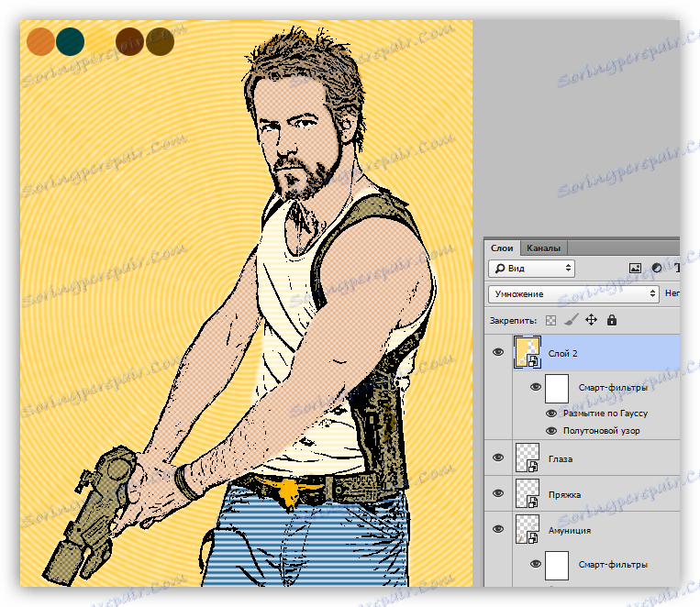Open the Вид layer filter type dropdown
The image size is (700, 607).
pyautogui.click(x=531, y=269)
